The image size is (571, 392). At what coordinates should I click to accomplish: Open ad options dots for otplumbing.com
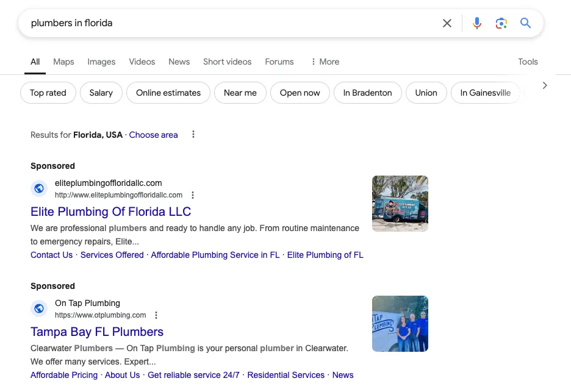click(156, 315)
